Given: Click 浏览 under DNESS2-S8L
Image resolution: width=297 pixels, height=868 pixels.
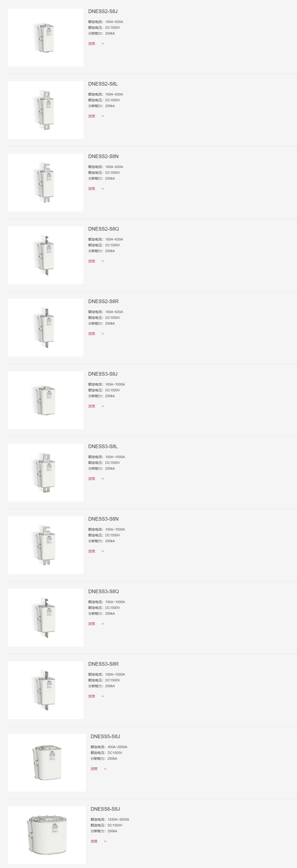Looking at the screenshot, I should coord(92,116).
